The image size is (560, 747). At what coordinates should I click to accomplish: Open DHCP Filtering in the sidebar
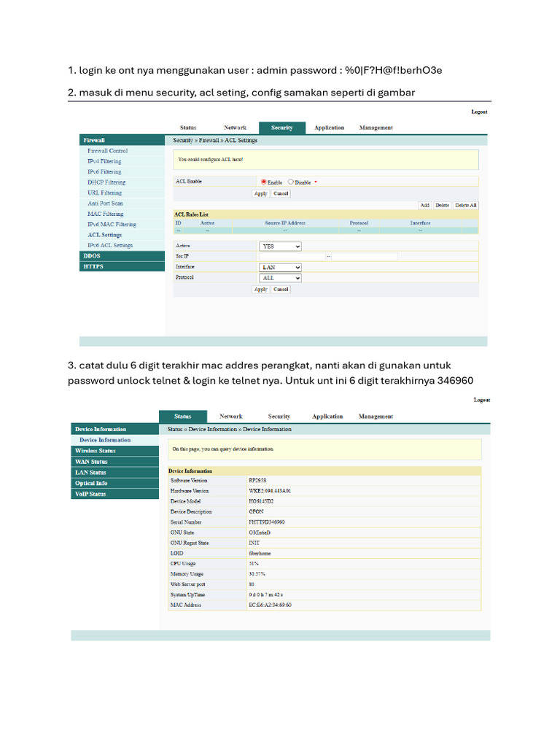point(106,182)
